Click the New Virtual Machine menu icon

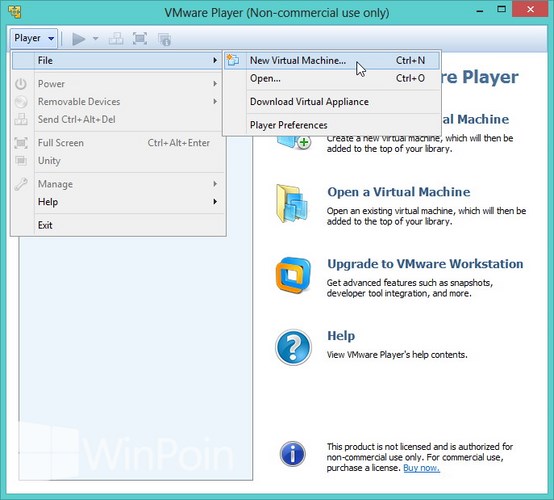(233, 60)
